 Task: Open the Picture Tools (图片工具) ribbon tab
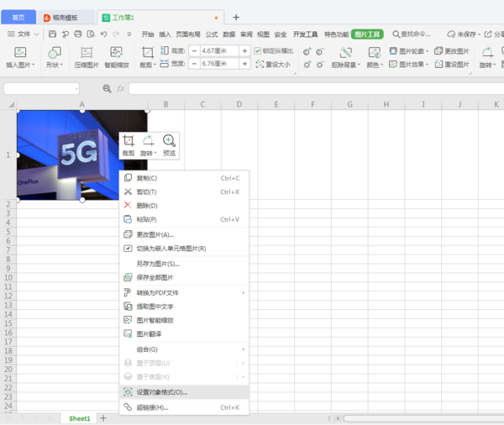367,34
